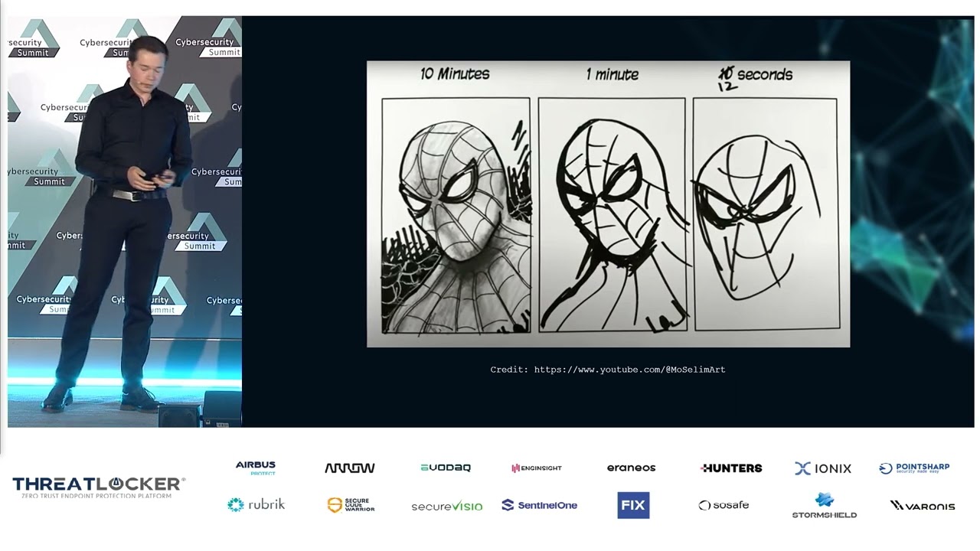This screenshot has width=980, height=551.
Task: Click the Rubrik sponsor logo
Action: (256, 504)
